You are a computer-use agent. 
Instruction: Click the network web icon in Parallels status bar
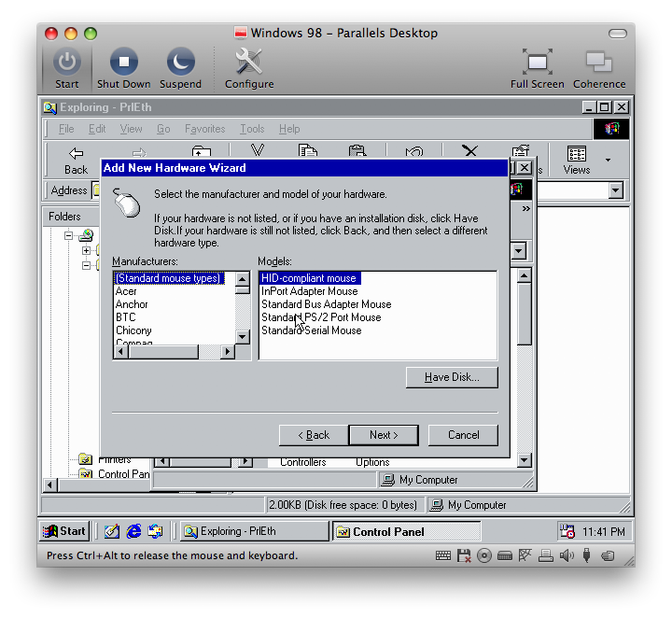(525, 555)
